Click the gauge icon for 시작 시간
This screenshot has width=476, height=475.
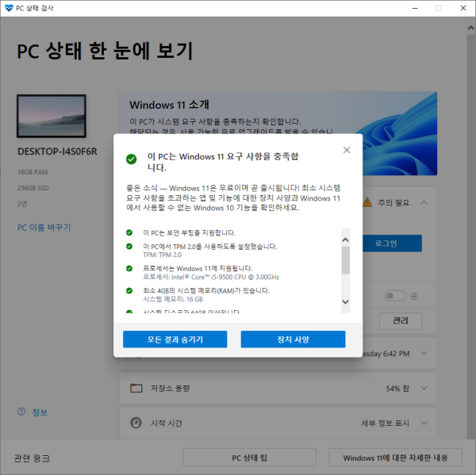[x=136, y=423]
